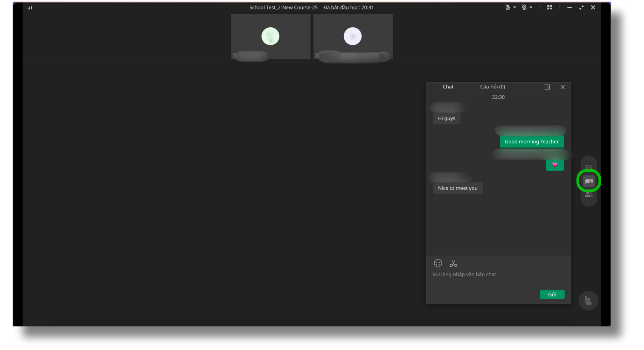Switch to the Chat tab
Viewport: 644px width, 350px height.
coord(448,87)
